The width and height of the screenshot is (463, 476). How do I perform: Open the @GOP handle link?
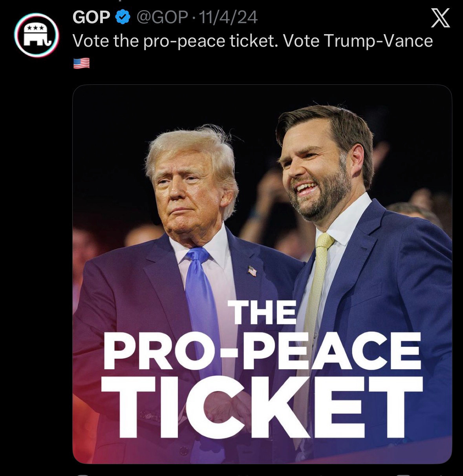pos(161,17)
